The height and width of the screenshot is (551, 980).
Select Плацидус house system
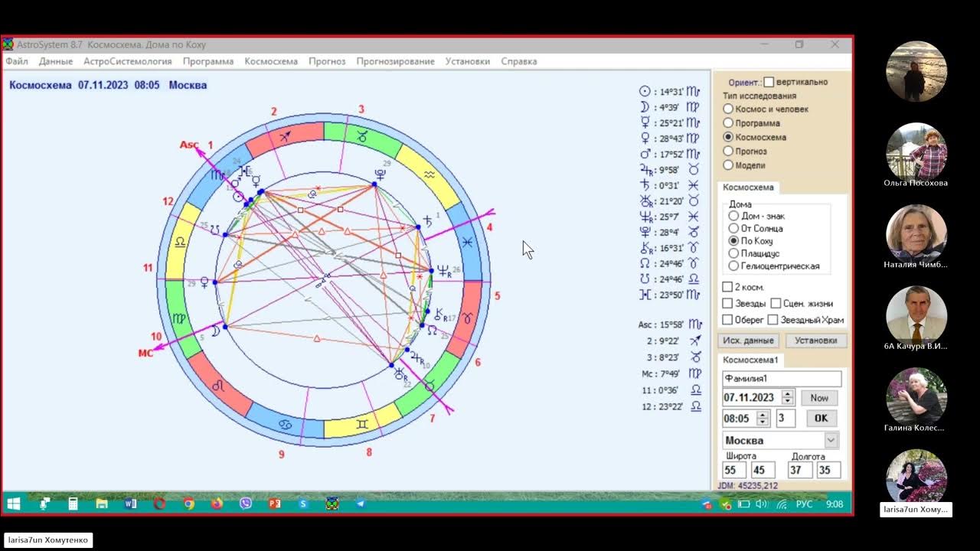tap(733, 253)
